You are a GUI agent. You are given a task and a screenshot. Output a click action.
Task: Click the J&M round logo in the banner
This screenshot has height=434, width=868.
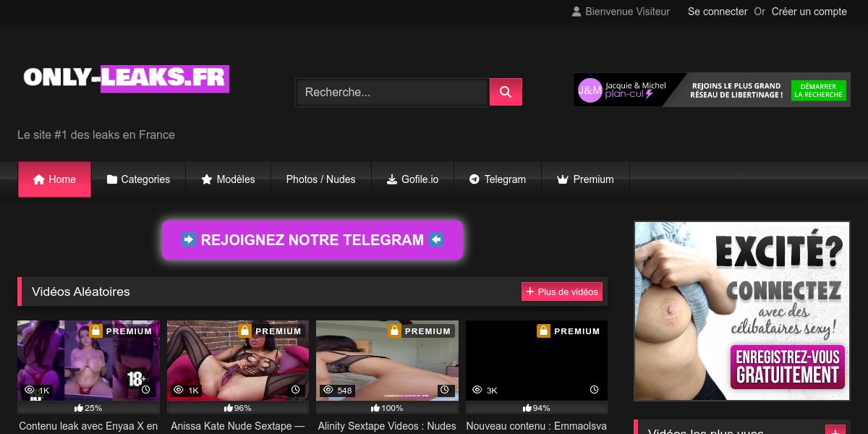pos(590,90)
